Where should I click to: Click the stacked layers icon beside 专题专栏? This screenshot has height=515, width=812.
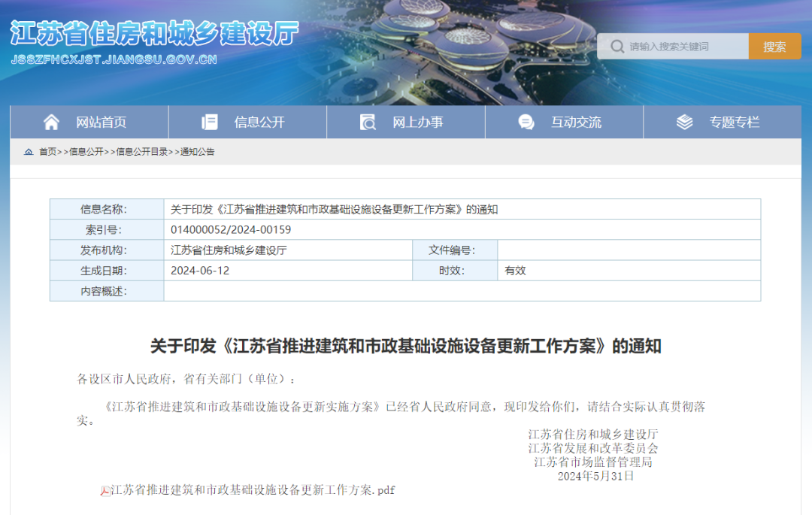[x=684, y=122]
